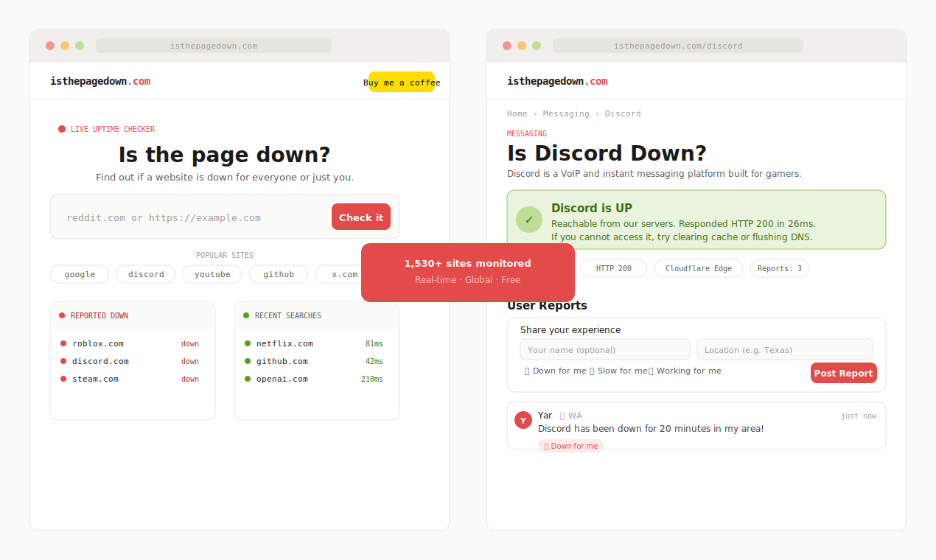
Task: Go to Home breadcrumb link
Action: [517, 113]
